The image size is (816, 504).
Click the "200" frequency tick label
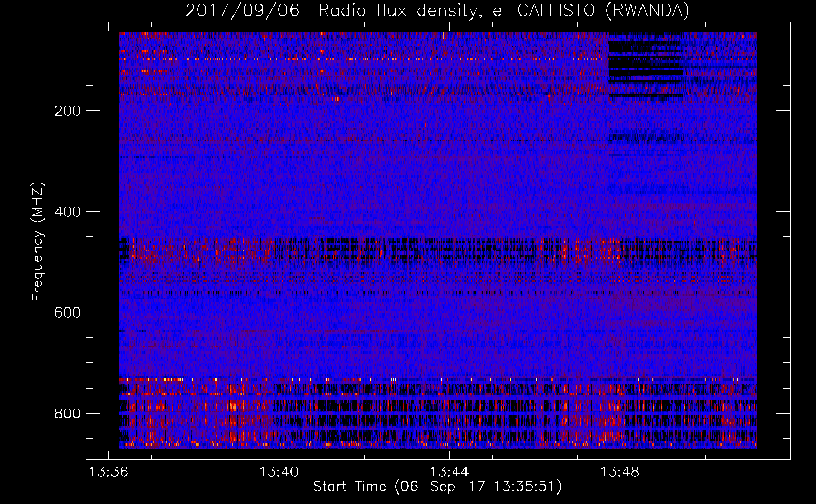tap(68, 111)
